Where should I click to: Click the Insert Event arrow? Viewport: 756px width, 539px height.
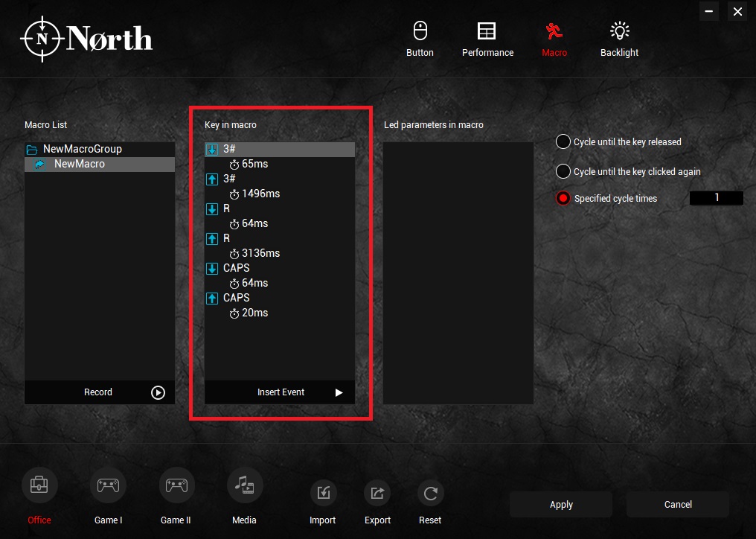click(339, 392)
